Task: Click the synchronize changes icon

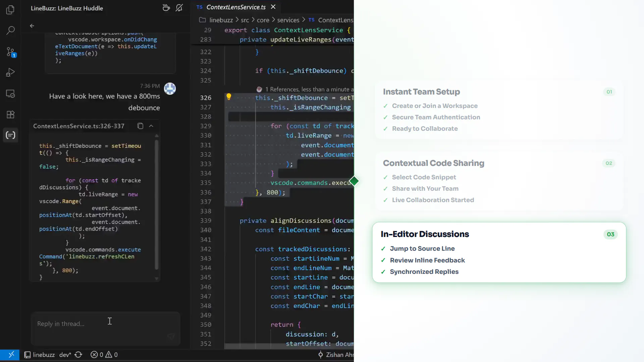Action: point(78,355)
